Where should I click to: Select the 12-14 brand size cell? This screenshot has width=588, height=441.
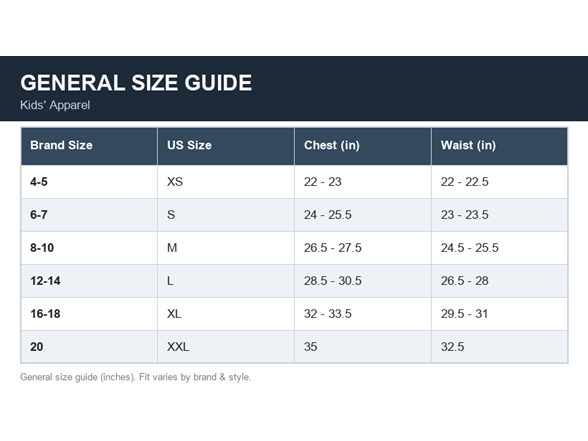tap(89, 281)
